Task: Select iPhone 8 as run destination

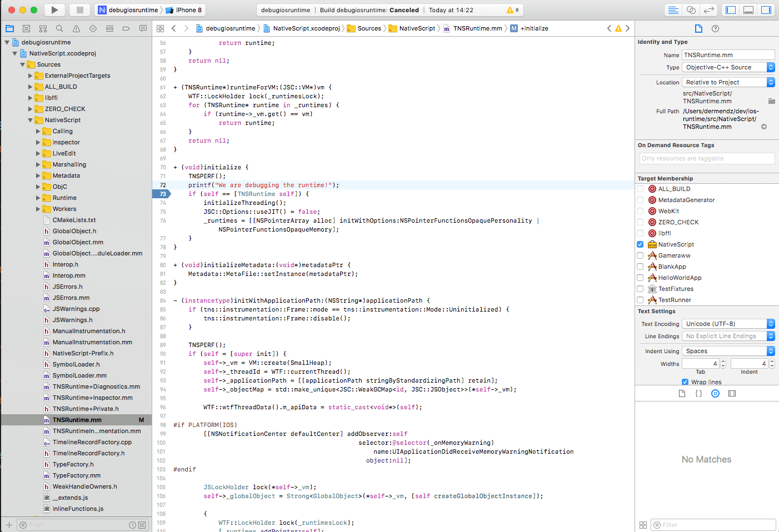Action: coord(185,10)
